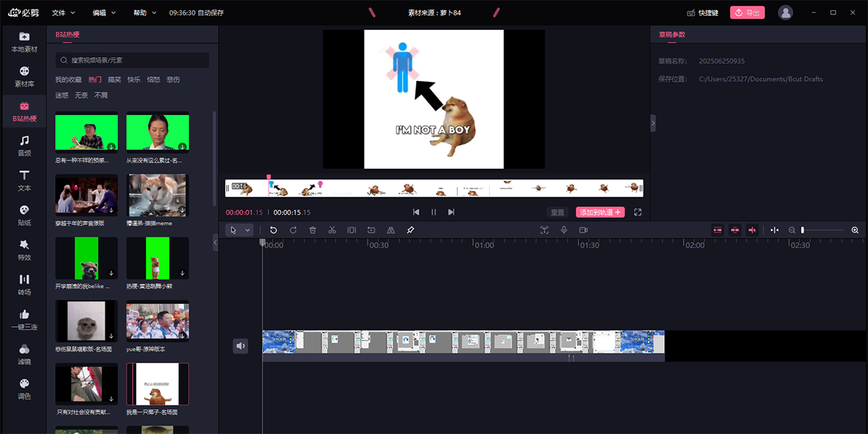The height and width of the screenshot is (434, 868).
Task: Add the clip using 添加到轨道 button
Action: 599,212
